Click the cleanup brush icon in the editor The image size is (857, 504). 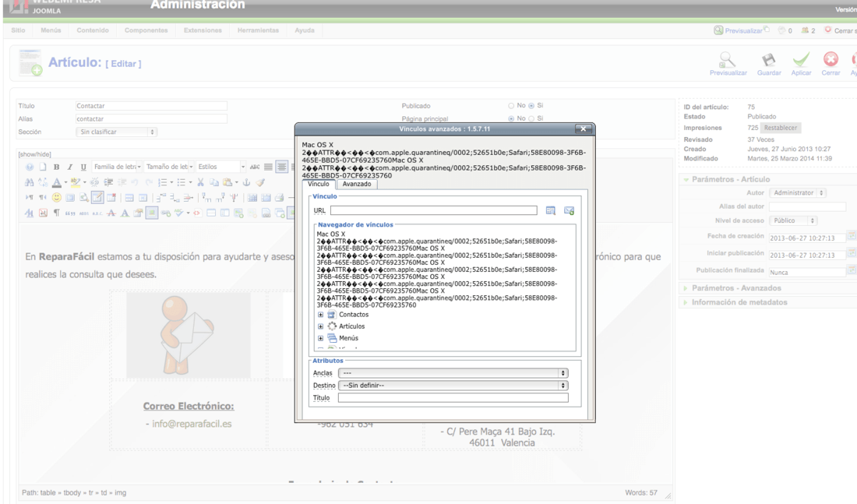pyautogui.click(x=261, y=182)
